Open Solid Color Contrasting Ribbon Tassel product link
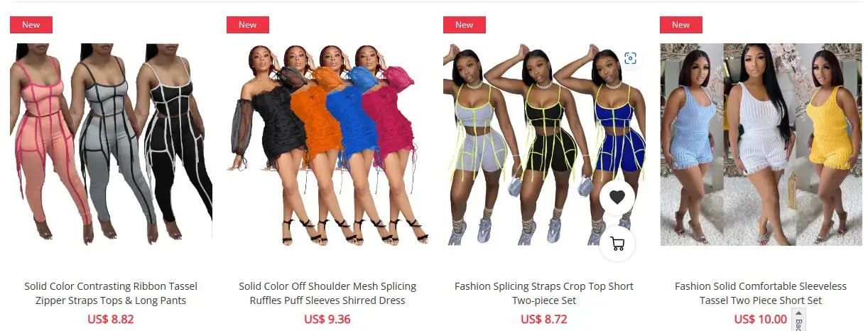This screenshot has height=331, width=868. pyautogui.click(x=111, y=293)
